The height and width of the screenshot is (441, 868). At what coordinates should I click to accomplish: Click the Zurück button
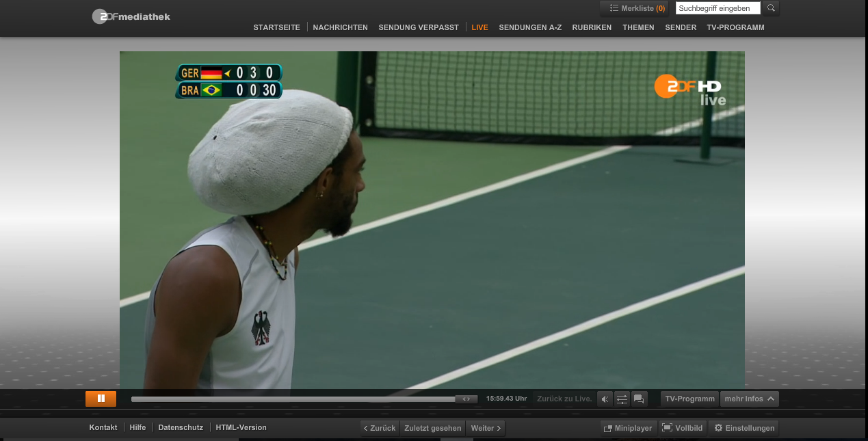pyautogui.click(x=380, y=428)
